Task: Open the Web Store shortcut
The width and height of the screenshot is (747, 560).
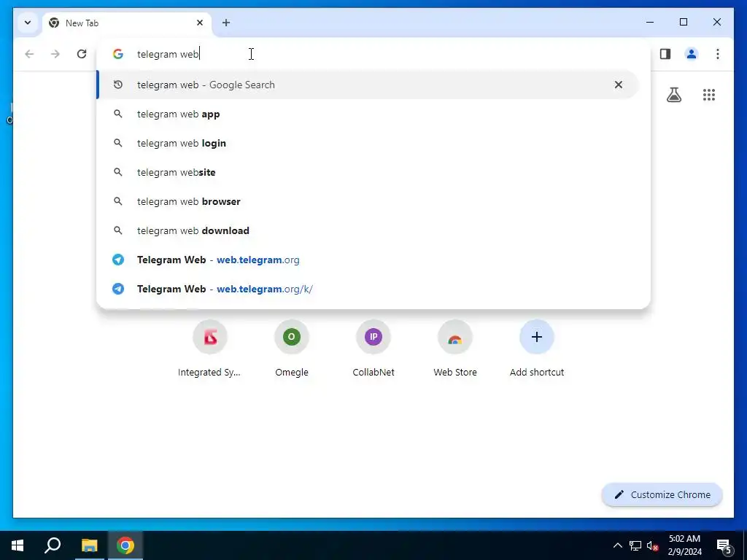Action: coord(455,349)
